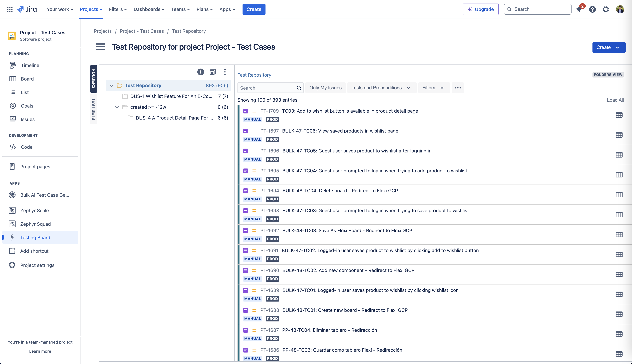
Task: Toggle the Only My Issues filter
Action: pyautogui.click(x=325, y=88)
